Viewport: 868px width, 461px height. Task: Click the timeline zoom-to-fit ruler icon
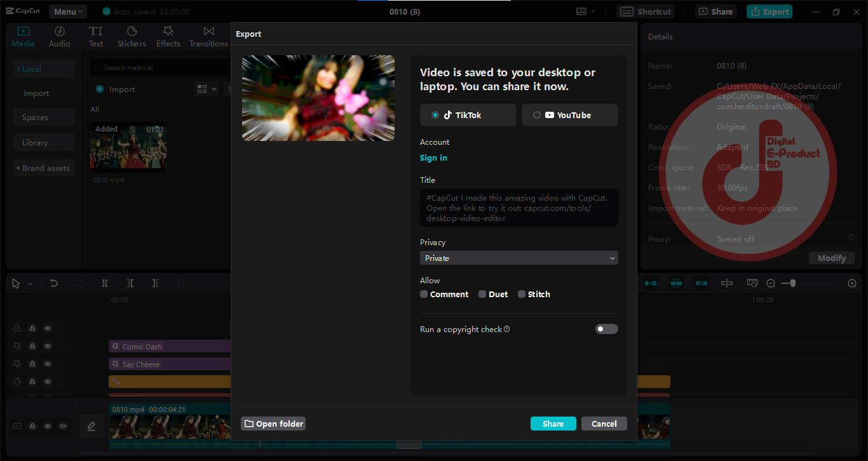point(752,283)
